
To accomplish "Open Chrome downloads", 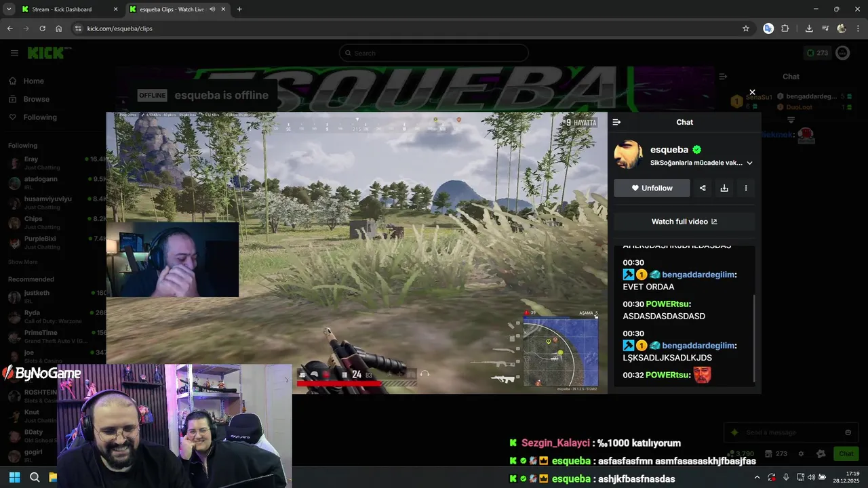I will coord(809,28).
